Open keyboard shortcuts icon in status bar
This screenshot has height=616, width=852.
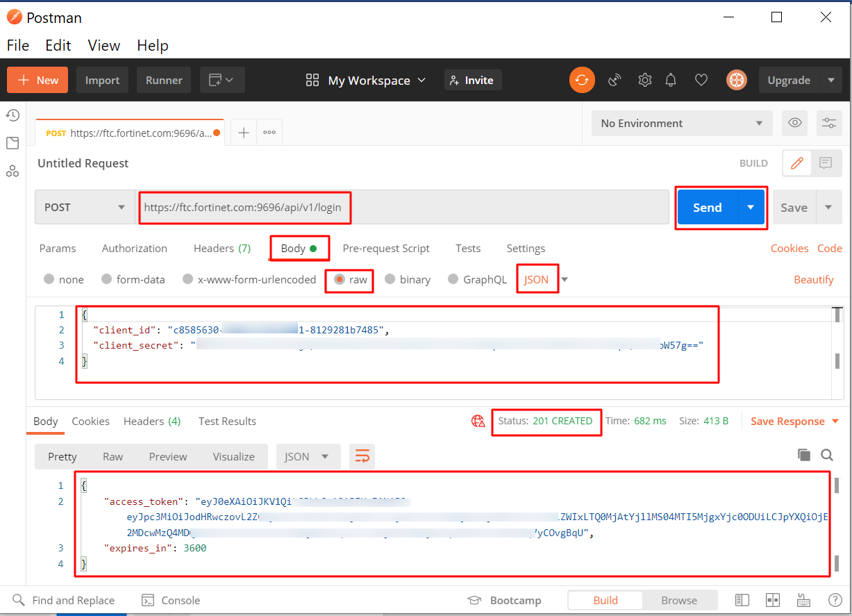point(803,600)
